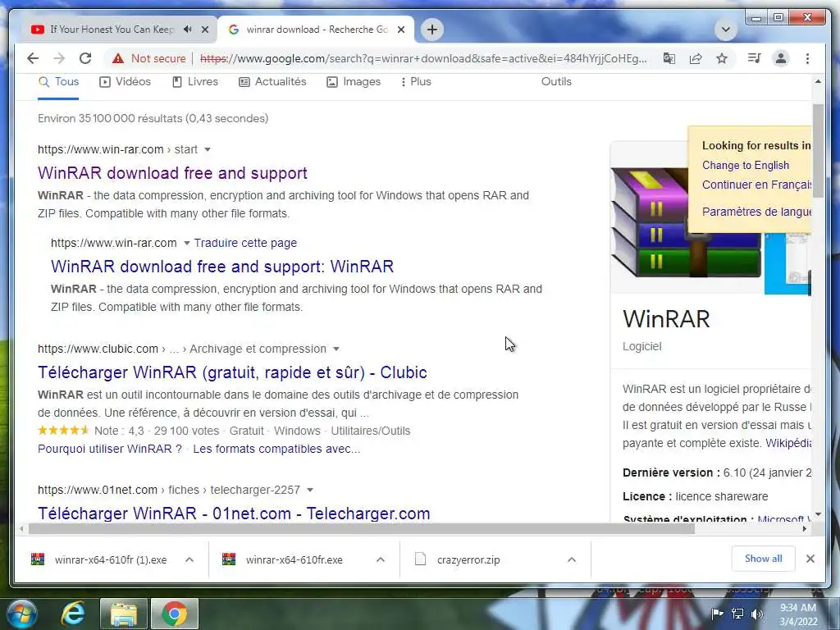The width and height of the screenshot is (840, 630).
Task: Open Télécharger WinRAR 01net.com result
Action: [x=234, y=514]
